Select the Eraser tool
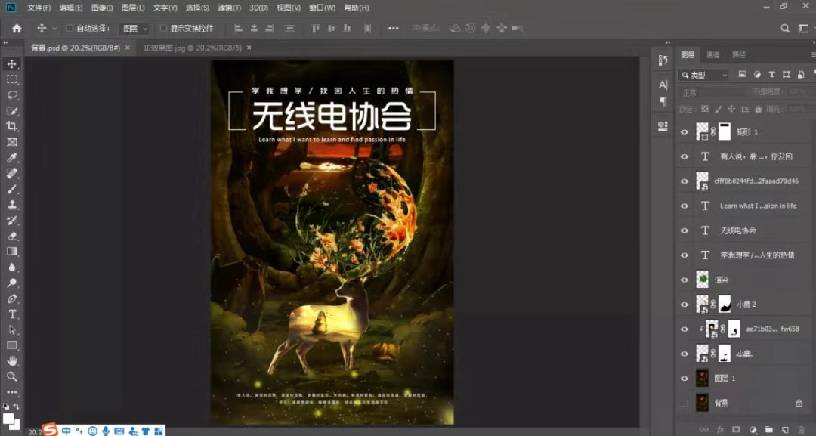Screen dimensions: 816x436 pos(12,236)
